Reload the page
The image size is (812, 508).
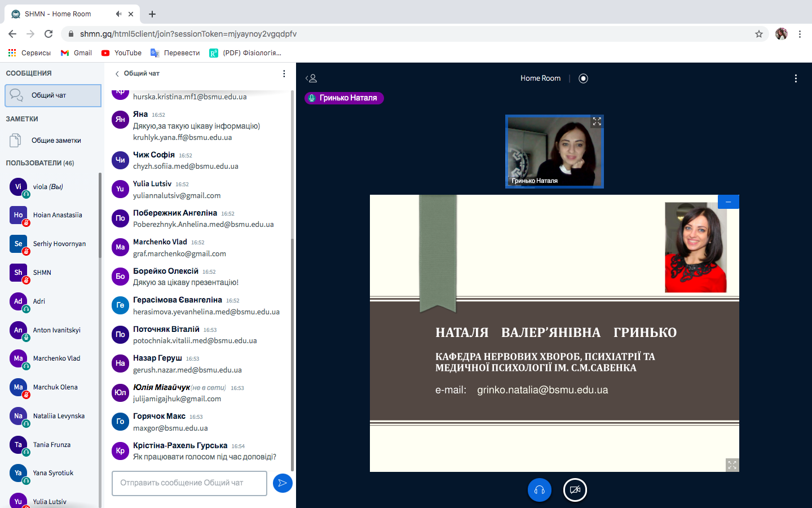(x=48, y=34)
